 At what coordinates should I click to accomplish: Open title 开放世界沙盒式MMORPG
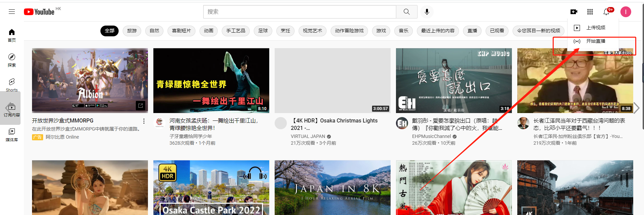click(x=63, y=120)
